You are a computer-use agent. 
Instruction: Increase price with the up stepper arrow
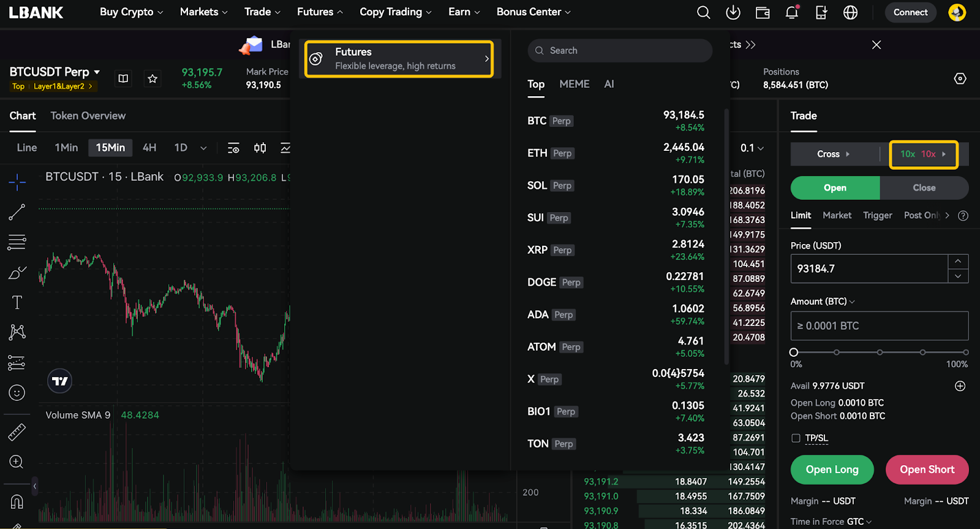click(958, 262)
